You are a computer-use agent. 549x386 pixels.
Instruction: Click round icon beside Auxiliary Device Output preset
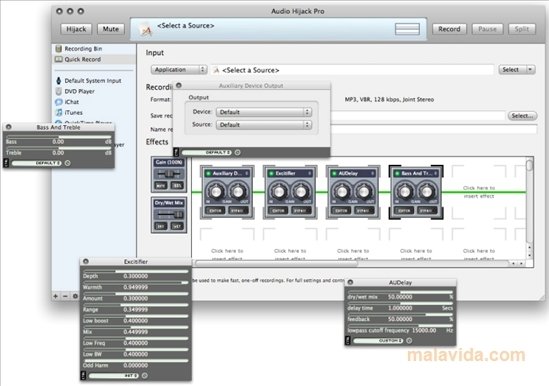coord(237,152)
